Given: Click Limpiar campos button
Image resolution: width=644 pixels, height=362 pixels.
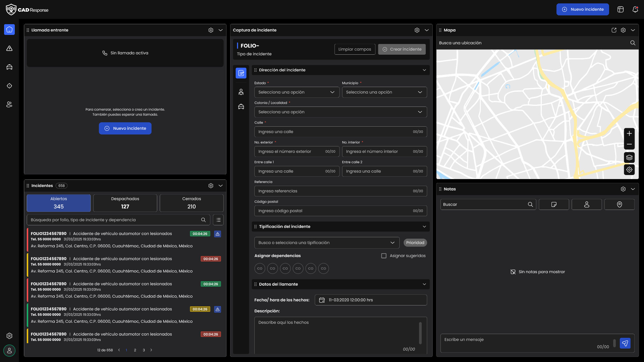Looking at the screenshot, I should tap(355, 49).
